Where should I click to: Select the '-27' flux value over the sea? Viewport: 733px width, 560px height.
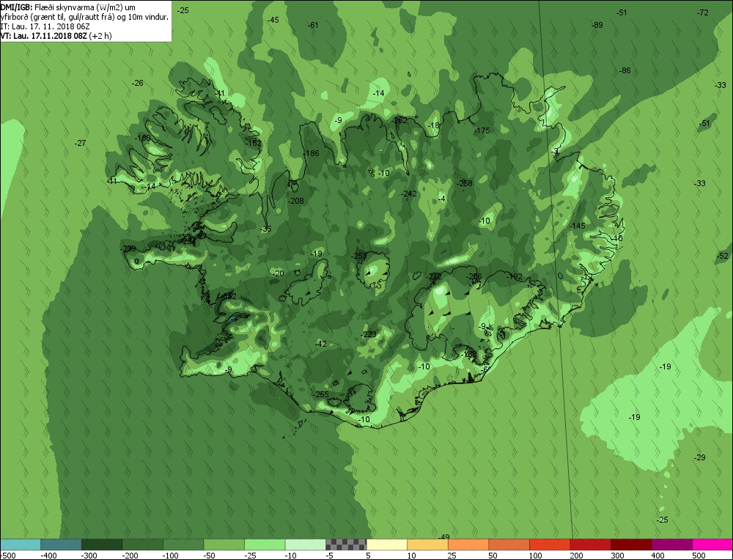81,143
